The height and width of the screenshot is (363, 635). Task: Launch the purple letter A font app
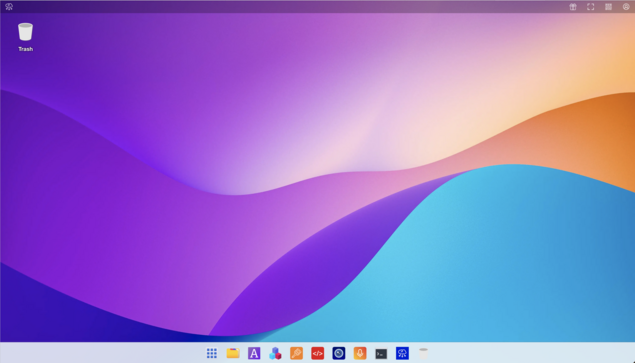(254, 353)
